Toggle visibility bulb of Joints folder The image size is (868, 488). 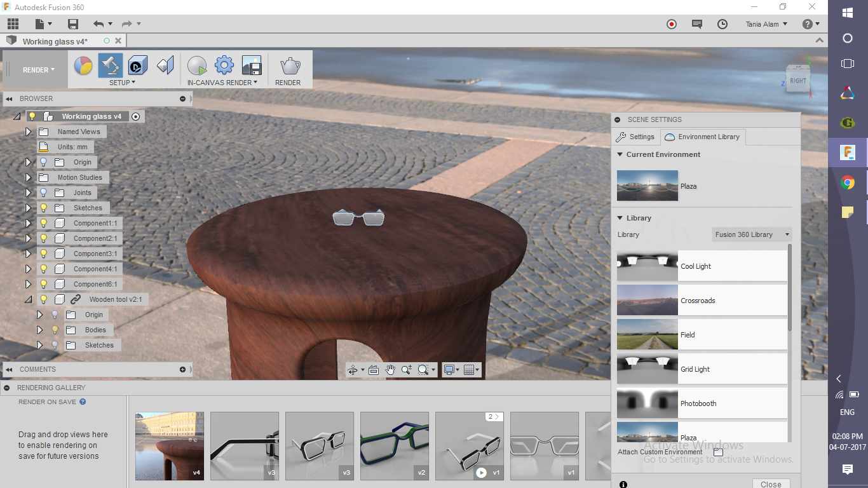click(44, 193)
